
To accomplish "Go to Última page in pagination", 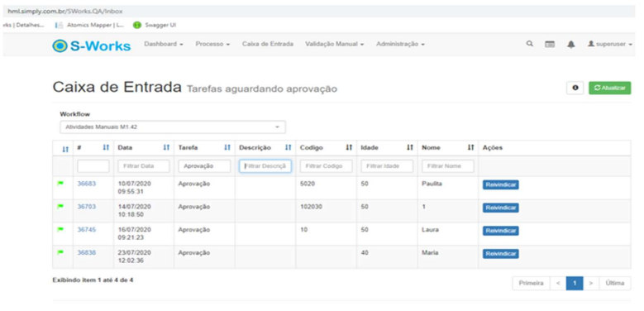I will click(x=615, y=283).
